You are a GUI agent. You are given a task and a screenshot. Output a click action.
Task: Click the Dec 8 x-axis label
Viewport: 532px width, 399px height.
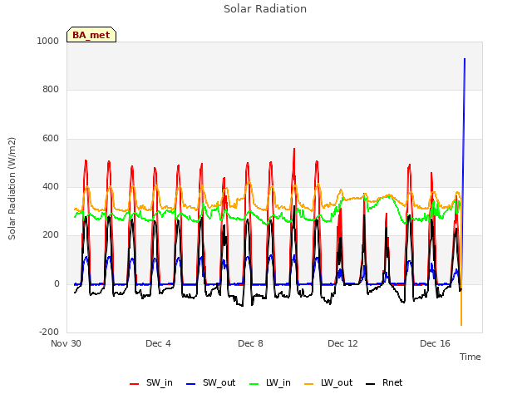pyautogui.click(x=250, y=343)
